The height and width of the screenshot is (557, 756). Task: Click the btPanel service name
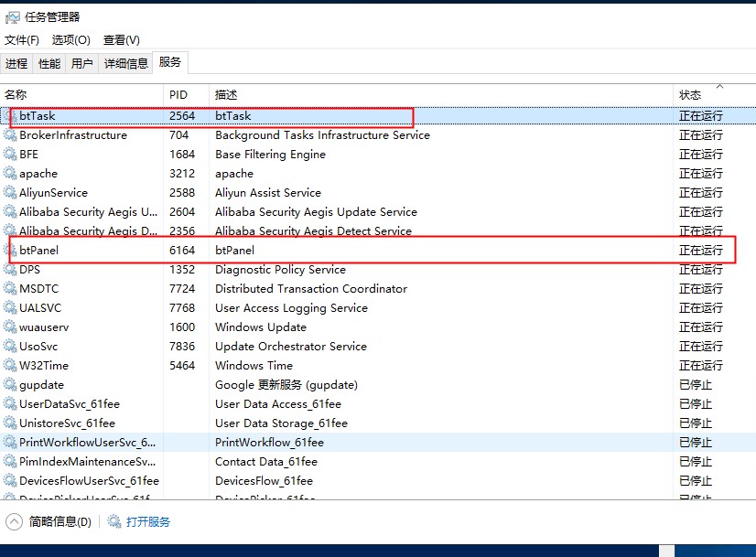pyautogui.click(x=39, y=251)
